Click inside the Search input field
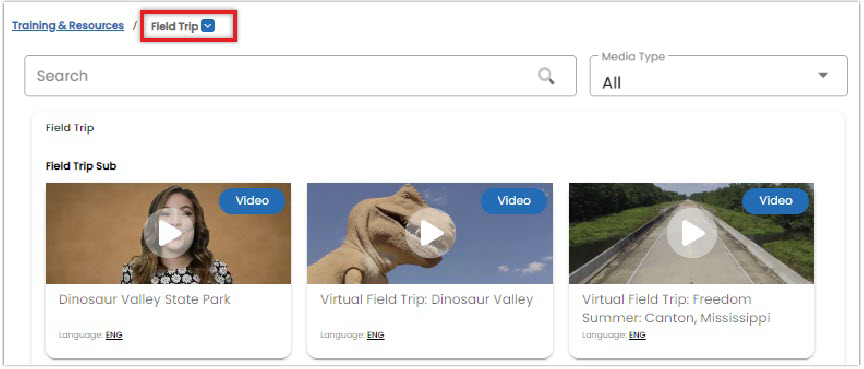Image resolution: width=864 pixels, height=369 pixels. coord(300,75)
